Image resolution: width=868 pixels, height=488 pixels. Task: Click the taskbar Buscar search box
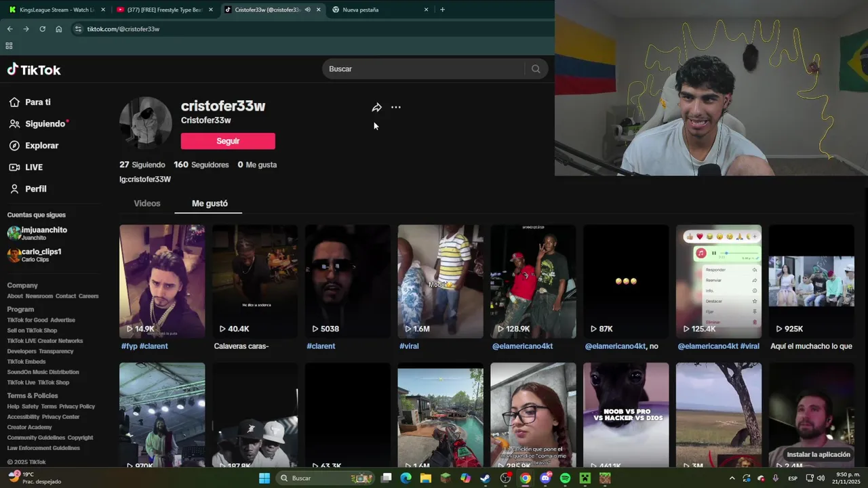326,478
